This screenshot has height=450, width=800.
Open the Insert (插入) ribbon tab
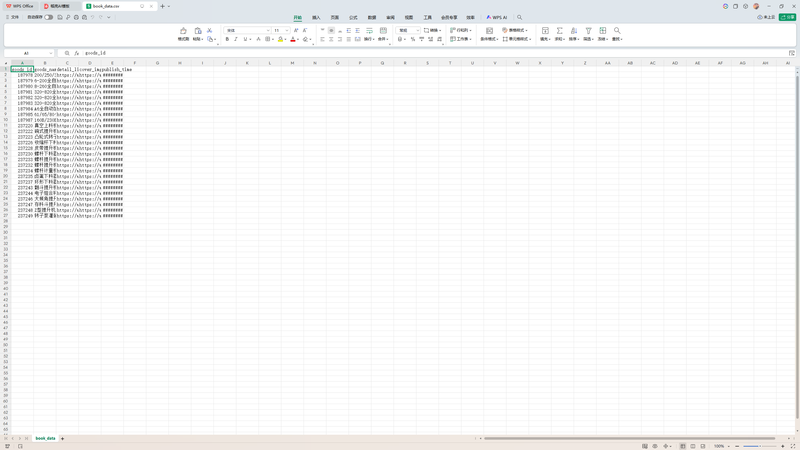tap(316, 17)
